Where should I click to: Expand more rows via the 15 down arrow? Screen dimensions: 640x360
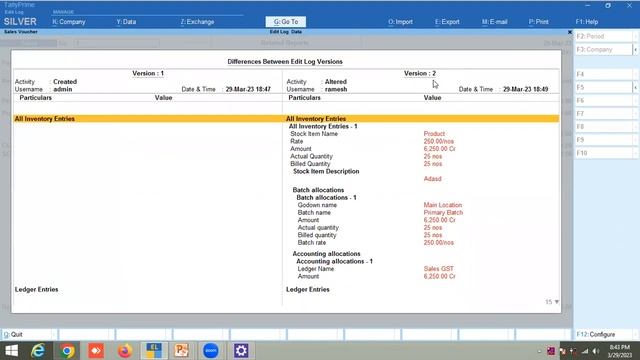(552, 302)
